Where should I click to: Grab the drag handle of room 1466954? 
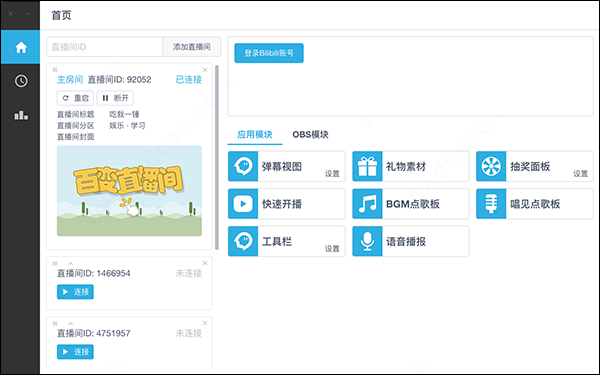55,263
